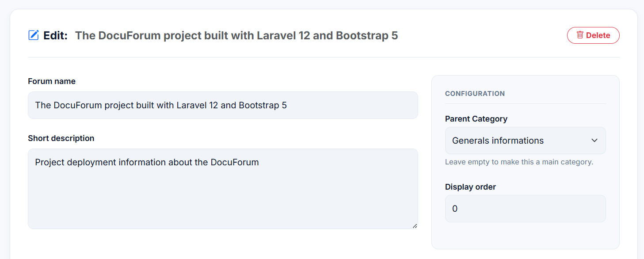
Task: Click the 'Edit:' heading text
Action: [x=55, y=35]
